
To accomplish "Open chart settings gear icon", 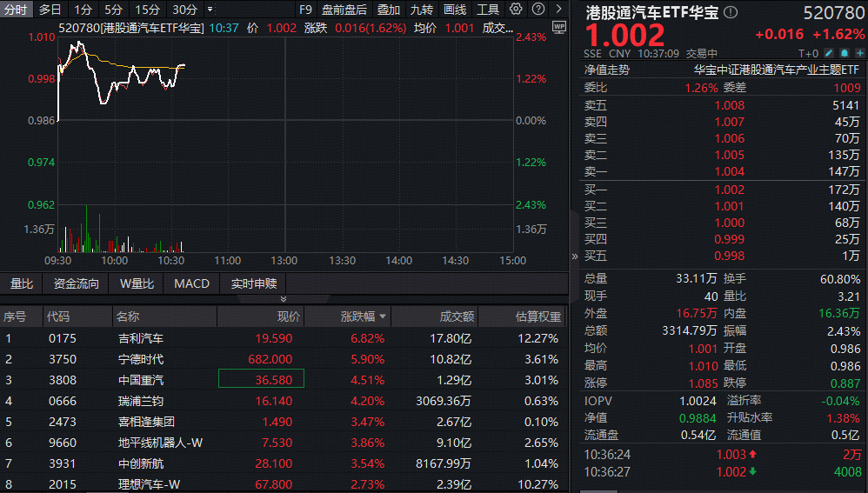I will tap(516, 9).
